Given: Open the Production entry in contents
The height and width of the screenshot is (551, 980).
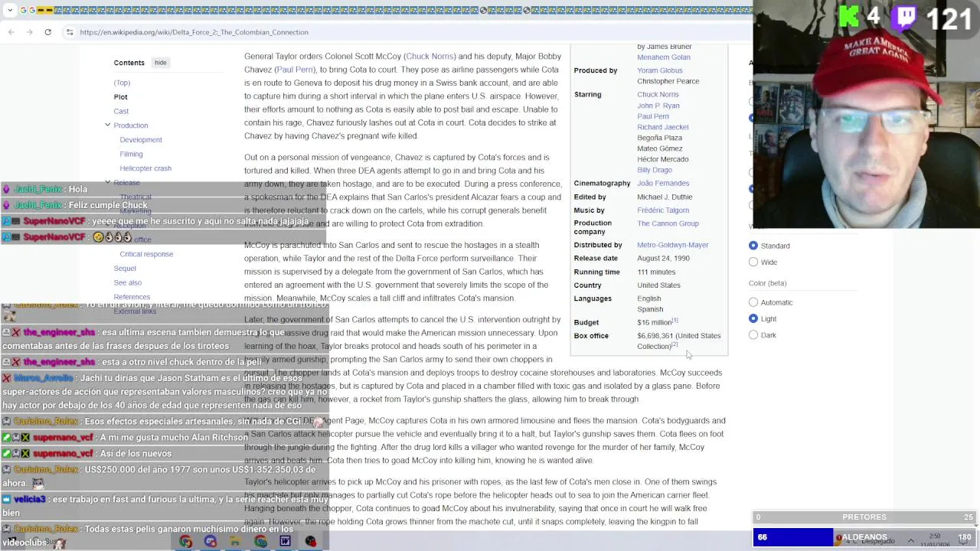Looking at the screenshot, I should point(130,126).
